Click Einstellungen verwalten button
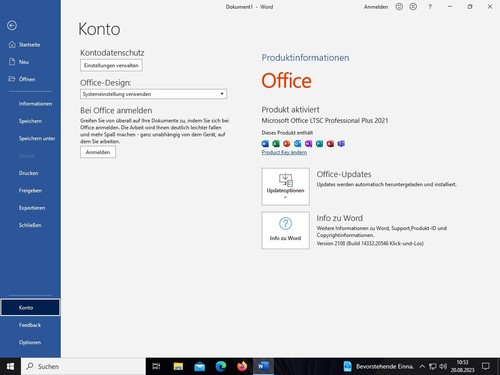 point(111,65)
